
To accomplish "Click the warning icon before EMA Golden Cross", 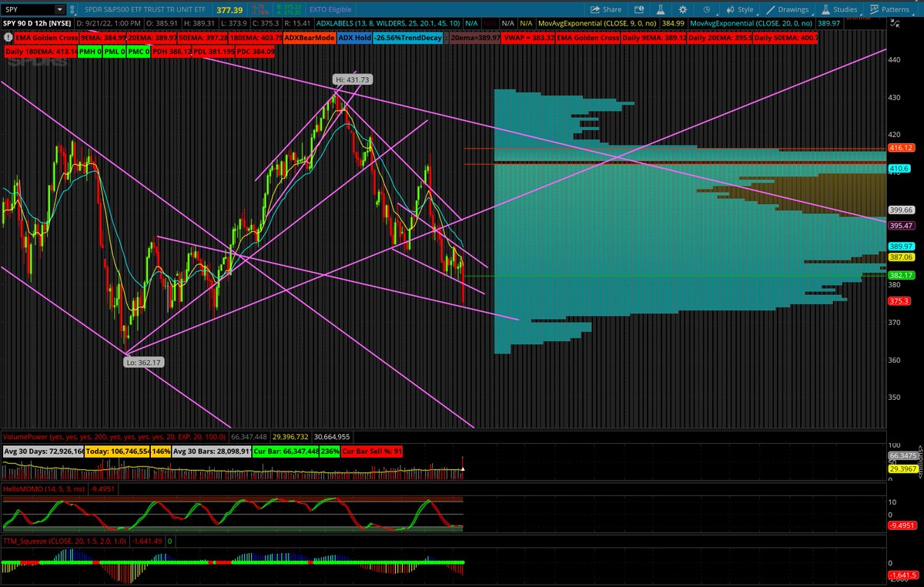I will [9, 38].
